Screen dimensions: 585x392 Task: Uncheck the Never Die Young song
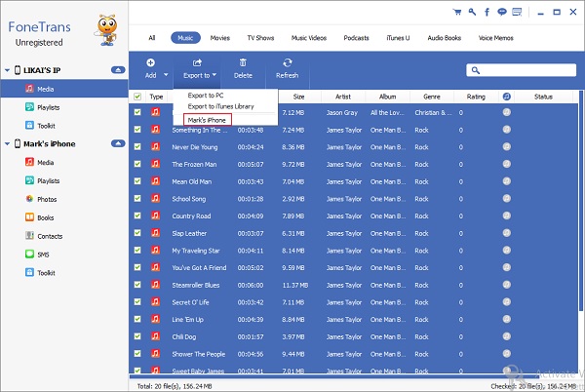pos(137,147)
